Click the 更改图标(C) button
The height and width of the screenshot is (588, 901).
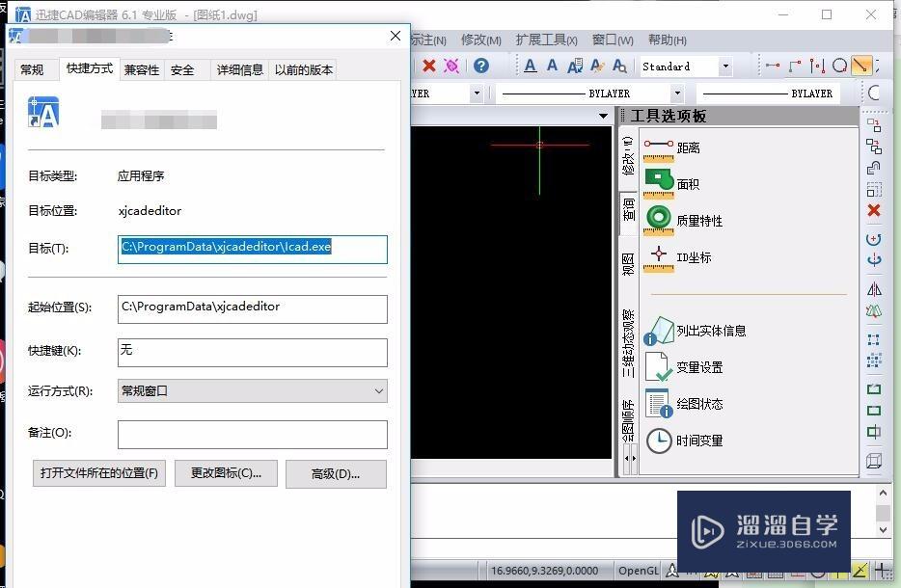coord(225,473)
